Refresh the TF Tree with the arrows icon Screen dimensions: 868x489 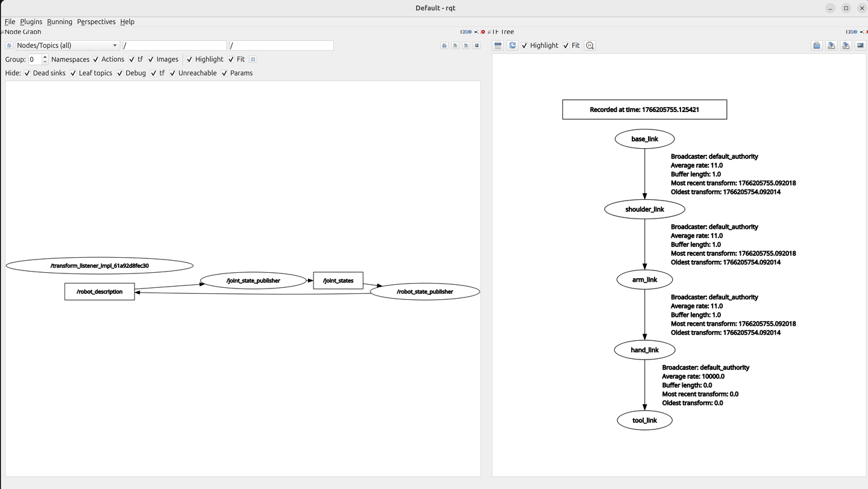click(512, 45)
